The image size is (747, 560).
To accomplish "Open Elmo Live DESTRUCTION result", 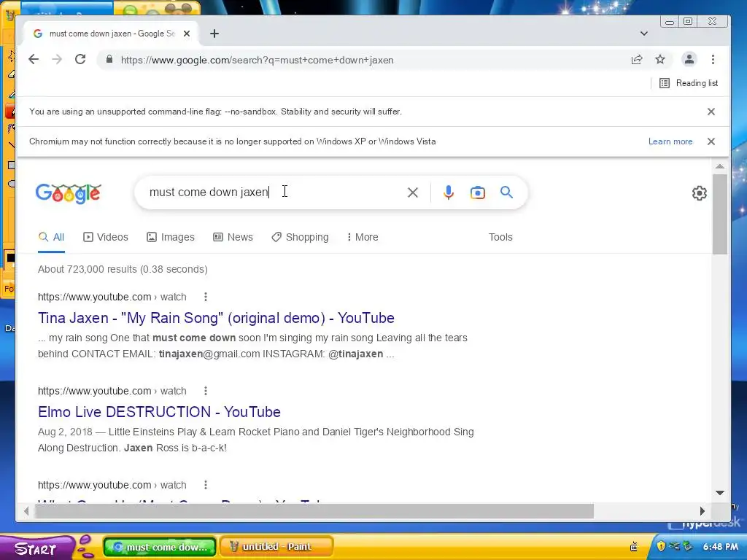I will [159, 412].
